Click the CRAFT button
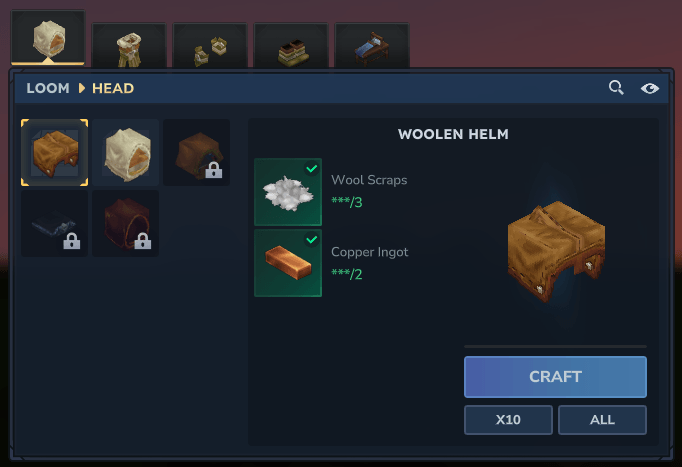This screenshot has width=682, height=467. point(555,377)
